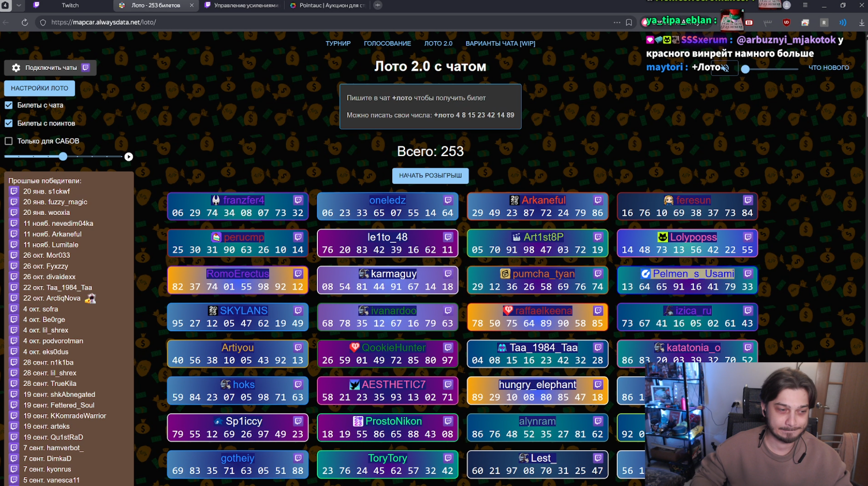
Task: Go to the ТУРНИР menu item
Action: pyautogui.click(x=338, y=43)
